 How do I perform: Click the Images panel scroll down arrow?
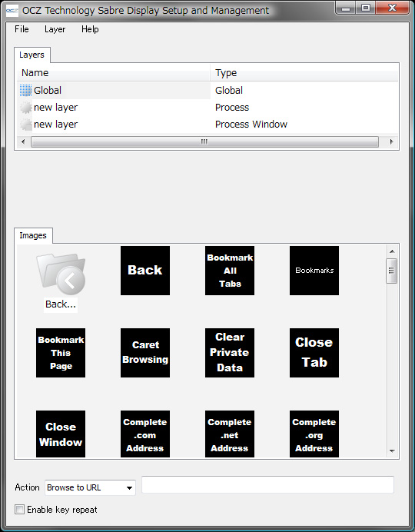tap(392, 451)
